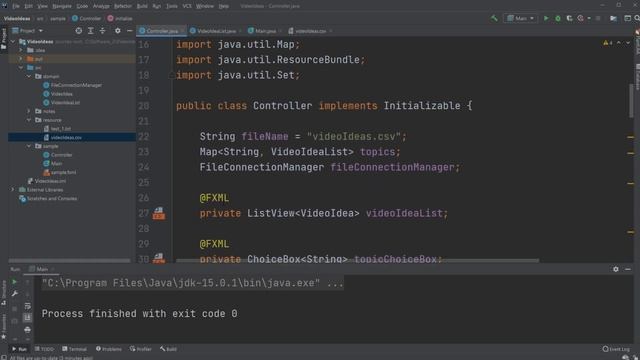Expand External Libraries

tap(13, 190)
